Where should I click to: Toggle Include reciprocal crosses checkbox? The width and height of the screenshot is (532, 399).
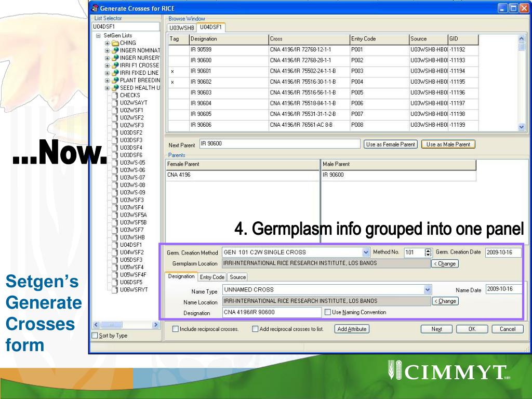coord(176,329)
